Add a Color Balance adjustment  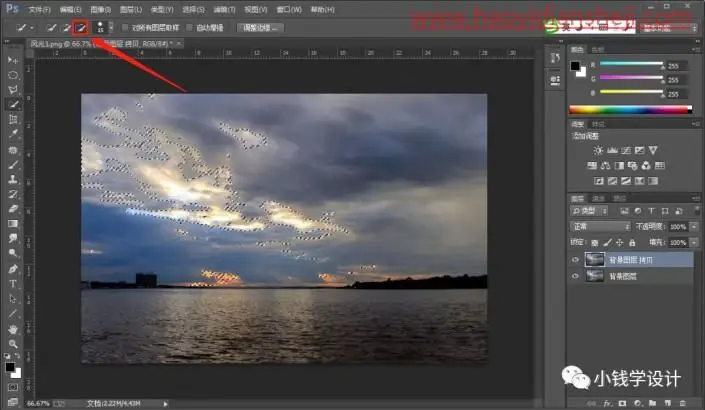click(x=606, y=165)
